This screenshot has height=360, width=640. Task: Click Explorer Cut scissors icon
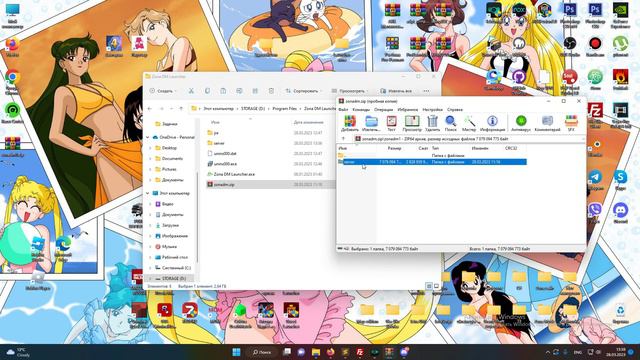point(191,91)
